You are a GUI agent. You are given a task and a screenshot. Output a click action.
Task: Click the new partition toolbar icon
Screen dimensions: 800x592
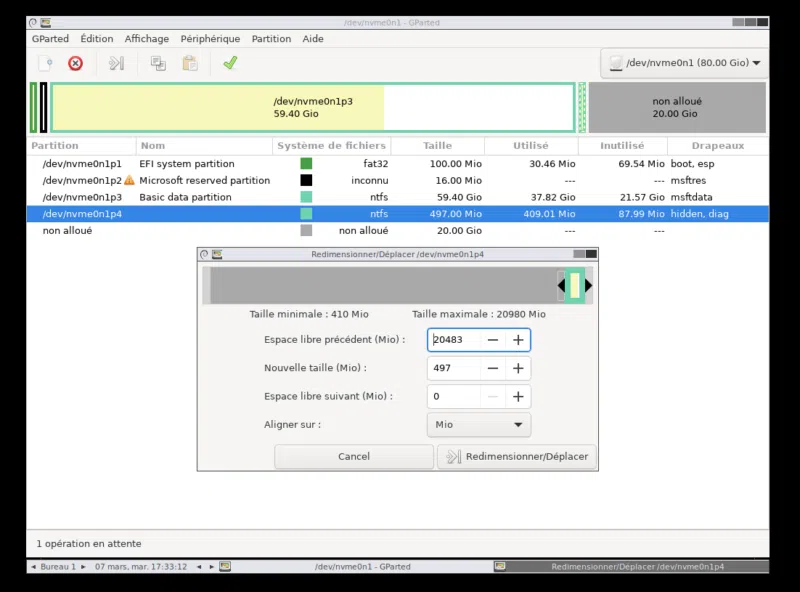pyautogui.click(x=45, y=63)
